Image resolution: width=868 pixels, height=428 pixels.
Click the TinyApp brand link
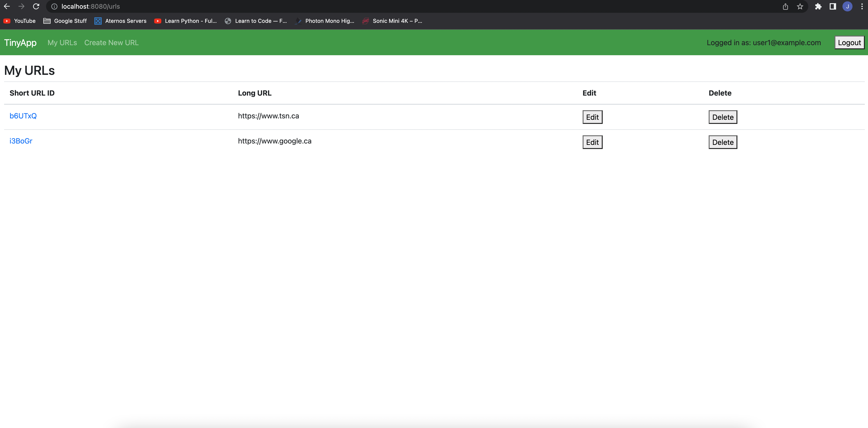point(20,43)
